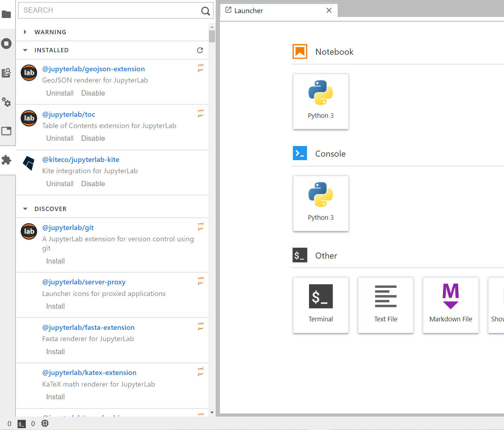Show the open tabs list
The image size is (504, 430).
click(x=7, y=131)
